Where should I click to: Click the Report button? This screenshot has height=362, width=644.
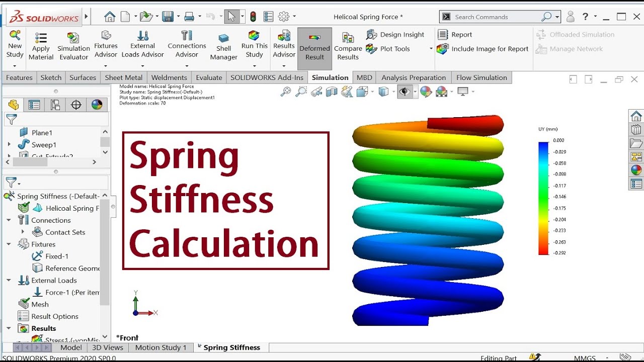point(455,34)
